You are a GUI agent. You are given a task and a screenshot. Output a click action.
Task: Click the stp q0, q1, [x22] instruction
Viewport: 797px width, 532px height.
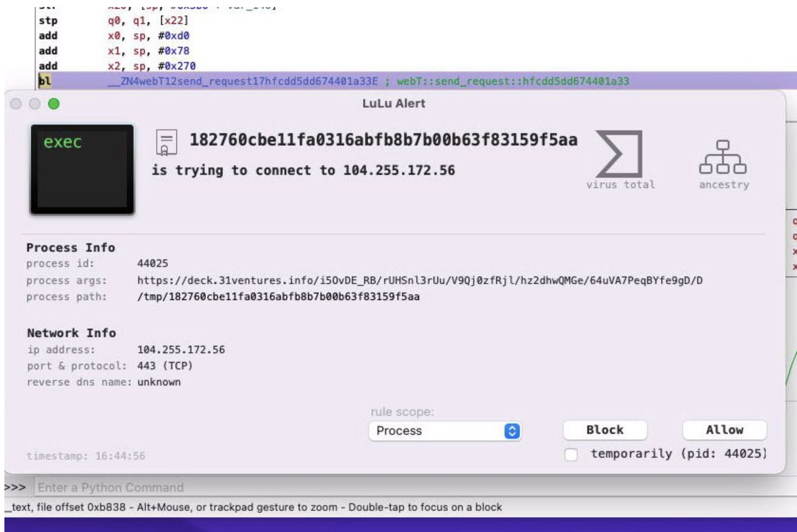pos(114,21)
